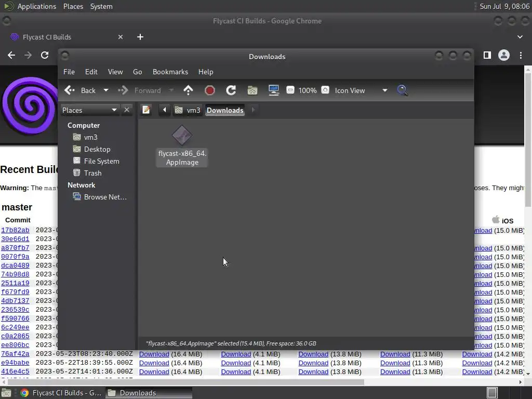Zoom in with the plus icon

(x=325, y=90)
